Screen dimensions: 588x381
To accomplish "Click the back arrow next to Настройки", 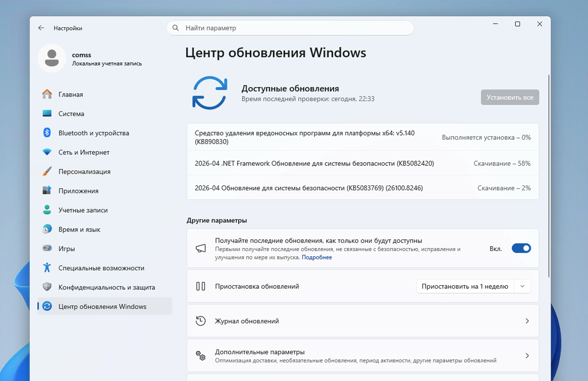I will tap(41, 28).
